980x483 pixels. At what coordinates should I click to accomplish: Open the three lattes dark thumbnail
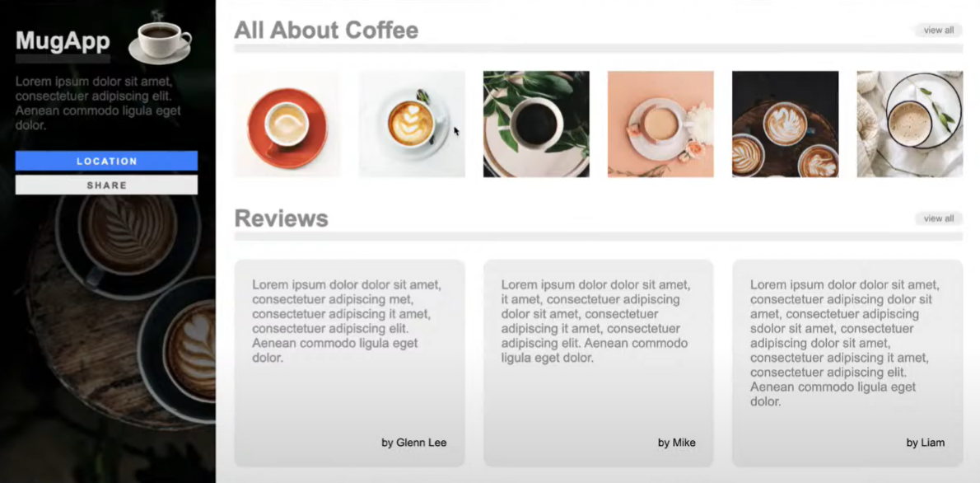point(785,124)
